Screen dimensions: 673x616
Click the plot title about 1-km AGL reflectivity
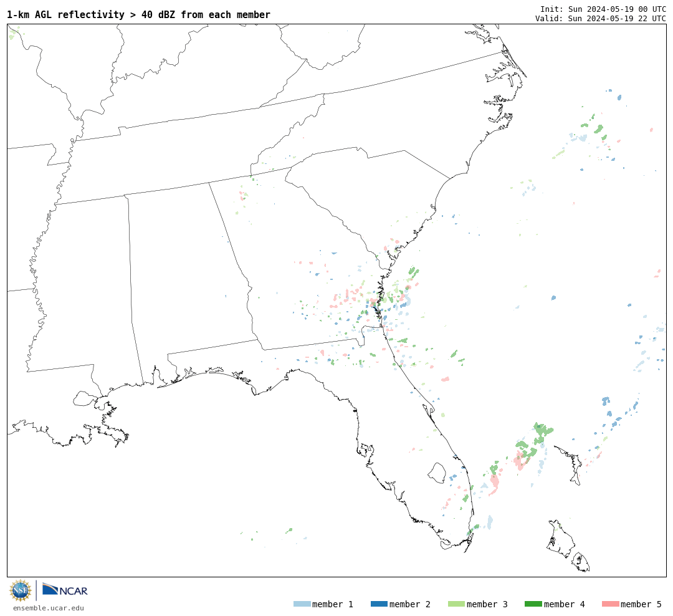(138, 14)
